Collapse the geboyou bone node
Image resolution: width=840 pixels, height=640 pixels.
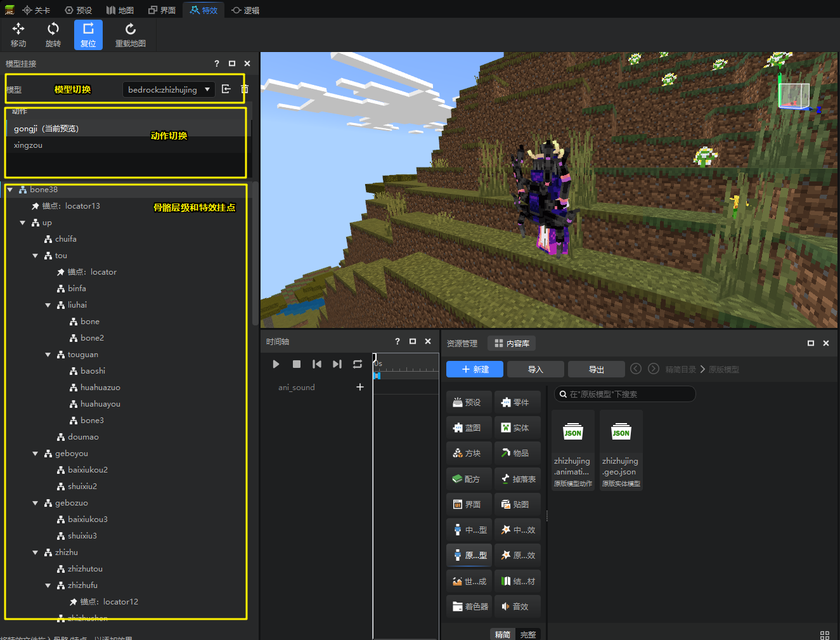coord(36,454)
